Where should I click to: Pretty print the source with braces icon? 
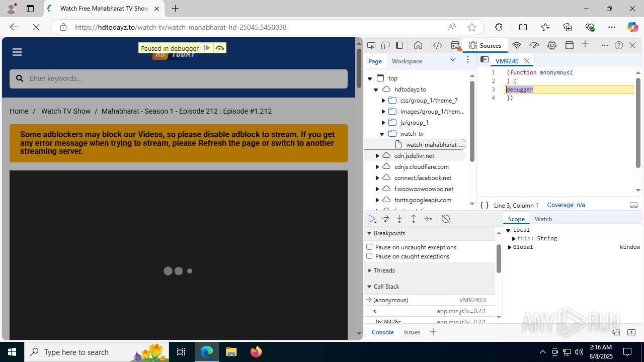coord(485,205)
